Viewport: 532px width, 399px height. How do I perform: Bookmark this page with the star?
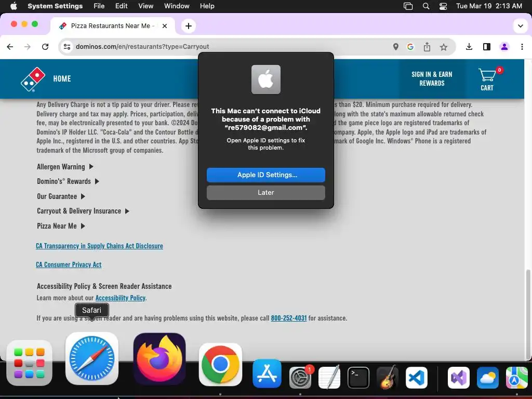point(444,47)
